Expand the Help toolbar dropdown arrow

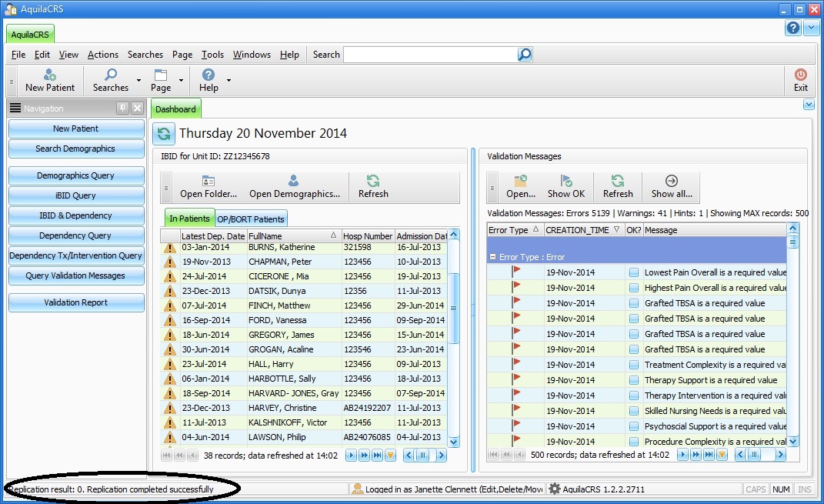[x=229, y=80]
